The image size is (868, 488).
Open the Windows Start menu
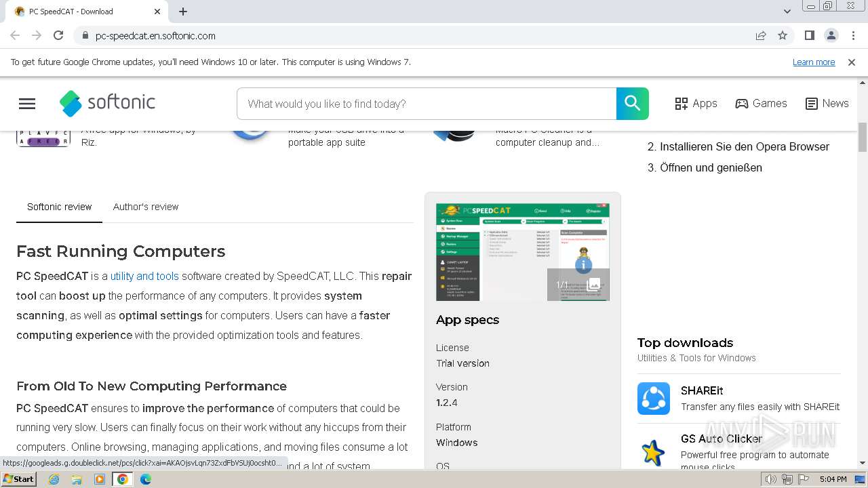19,479
